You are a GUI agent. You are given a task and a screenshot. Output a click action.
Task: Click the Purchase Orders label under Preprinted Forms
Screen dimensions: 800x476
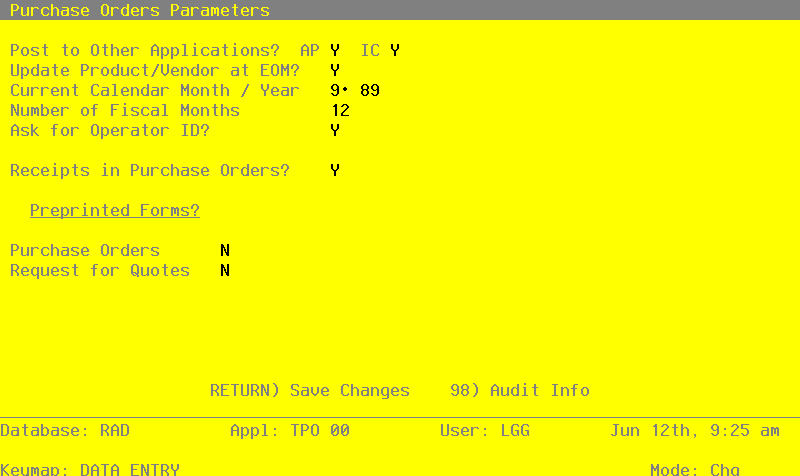pyautogui.click(x=85, y=250)
